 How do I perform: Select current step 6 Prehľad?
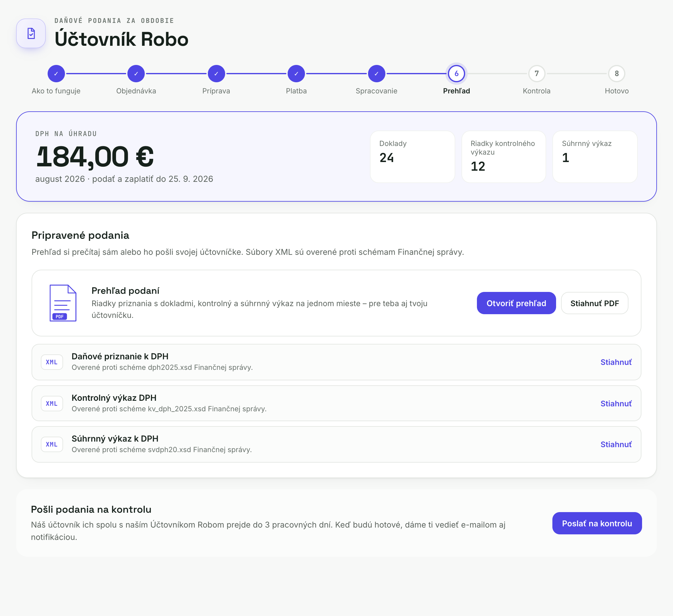click(456, 73)
